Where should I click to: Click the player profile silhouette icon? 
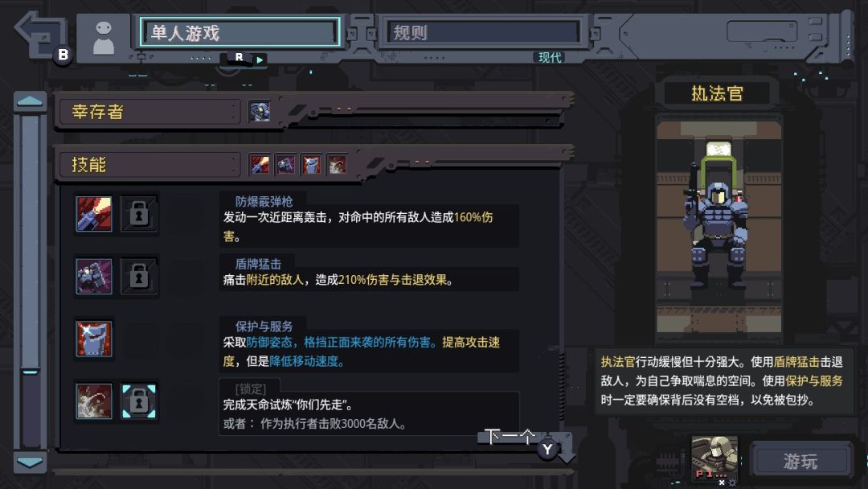(104, 38)
